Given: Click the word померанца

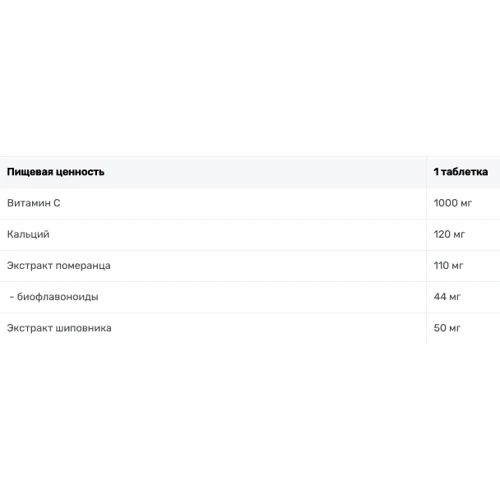Looking at the screenshot, I should point(83,266).
